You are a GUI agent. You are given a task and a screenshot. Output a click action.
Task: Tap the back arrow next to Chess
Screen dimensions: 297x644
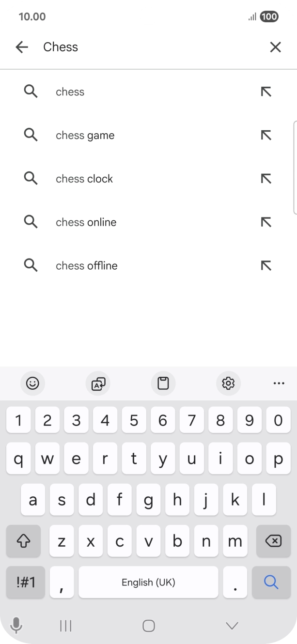click(22, 47)
